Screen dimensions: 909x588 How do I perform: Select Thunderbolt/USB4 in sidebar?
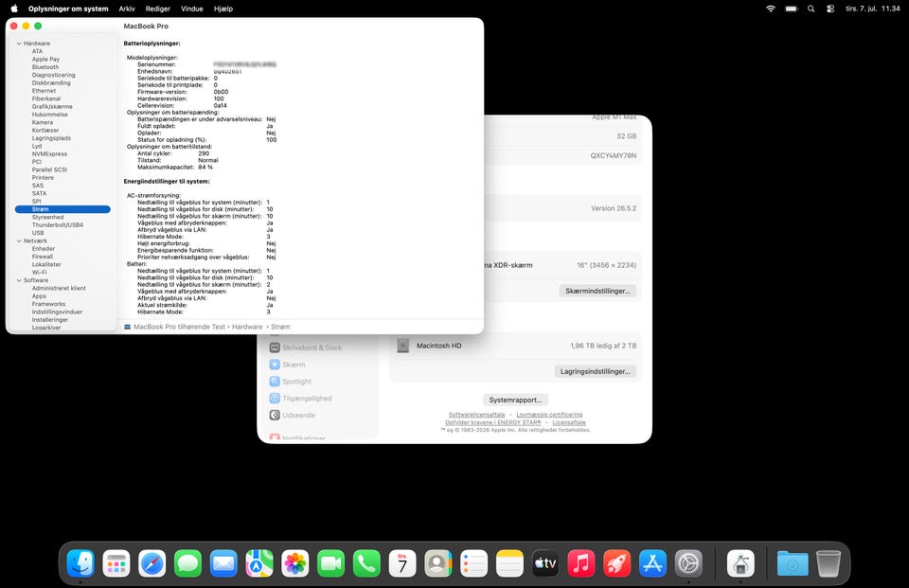(58, 225)
